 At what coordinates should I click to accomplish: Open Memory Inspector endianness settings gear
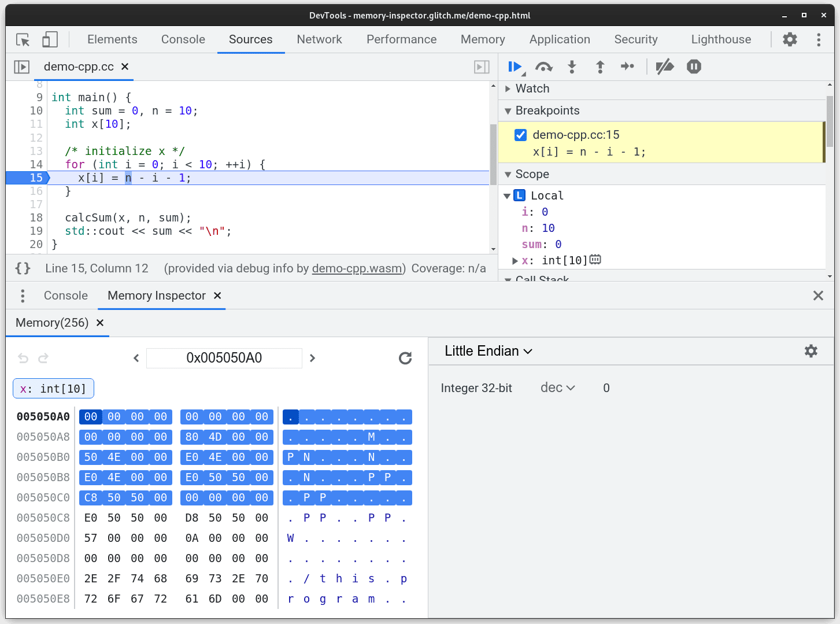(x=811, y=351)
